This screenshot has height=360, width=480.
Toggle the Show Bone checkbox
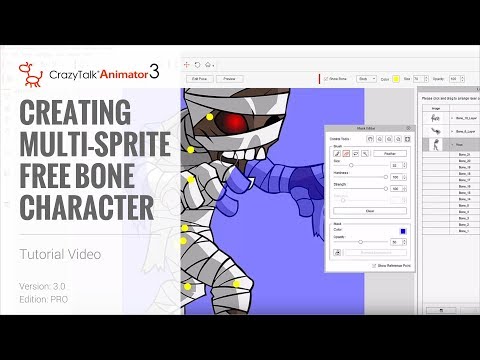326,79
